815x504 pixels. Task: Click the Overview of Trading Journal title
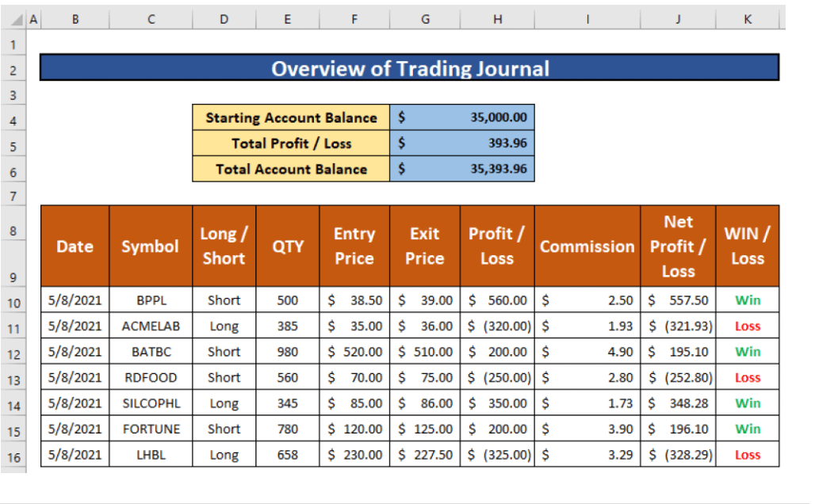pyautogui.click(x=409, y=68)
